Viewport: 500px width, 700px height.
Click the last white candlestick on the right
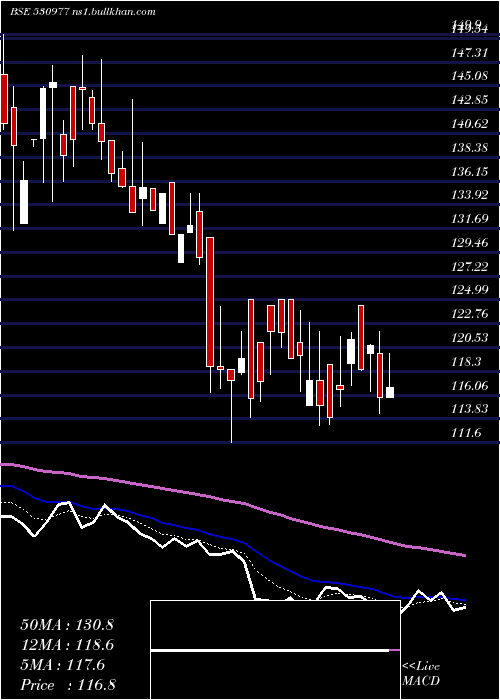click(x=390, y=392)
